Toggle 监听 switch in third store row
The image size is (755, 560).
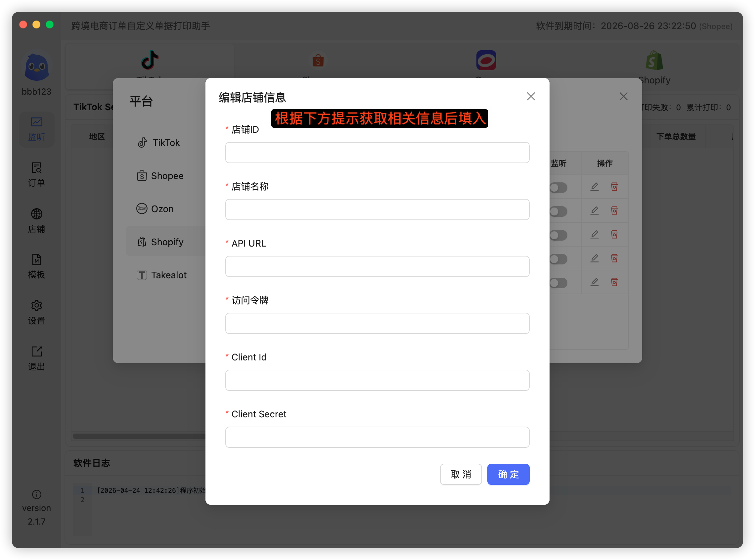(558, 235)
